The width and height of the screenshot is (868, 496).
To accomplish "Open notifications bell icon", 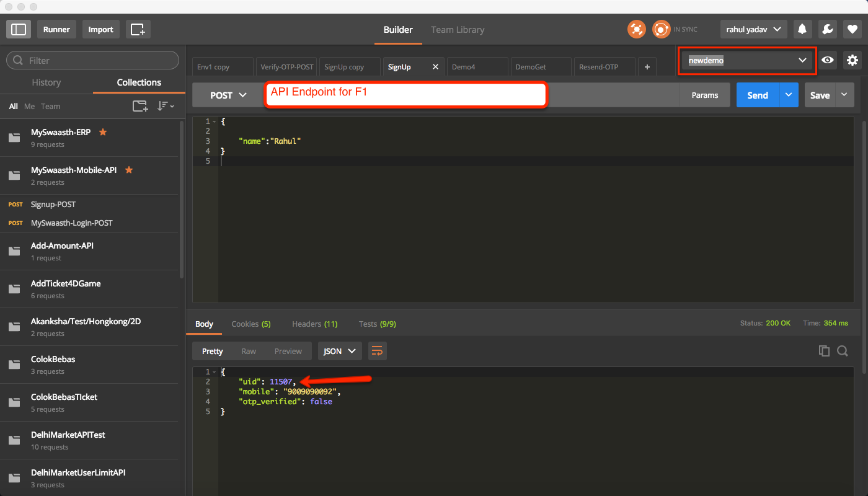I will point(802,29).
